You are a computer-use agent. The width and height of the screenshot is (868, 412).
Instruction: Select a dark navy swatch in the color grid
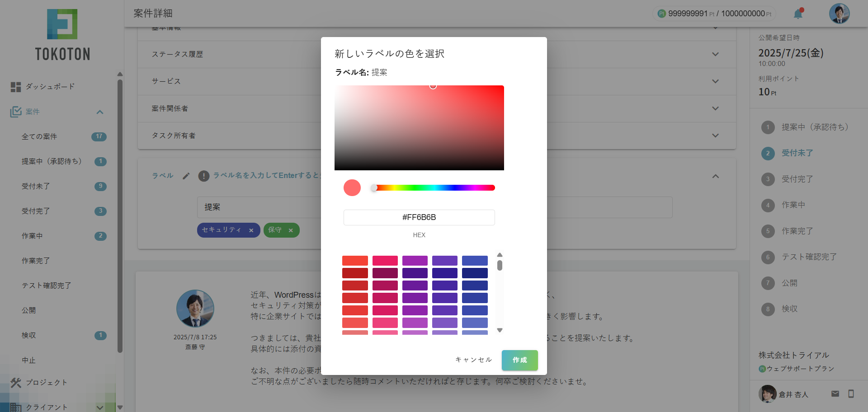[474, 273]
